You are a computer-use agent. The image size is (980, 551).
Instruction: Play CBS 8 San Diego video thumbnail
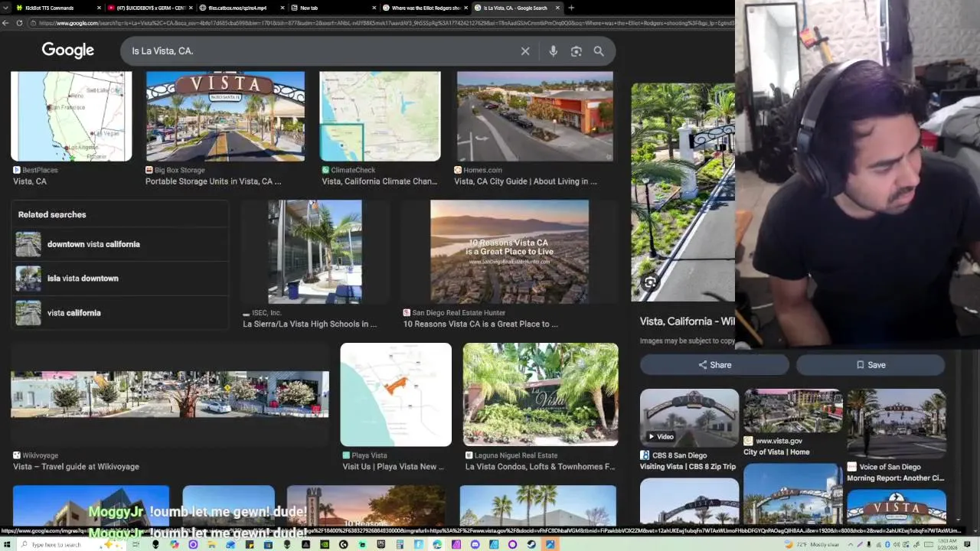click(689, 418)
